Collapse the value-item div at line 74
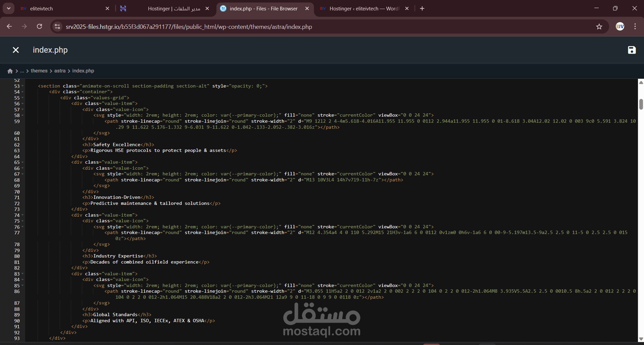The height and width of the screenshot is (345, 644). click(22, 215)
